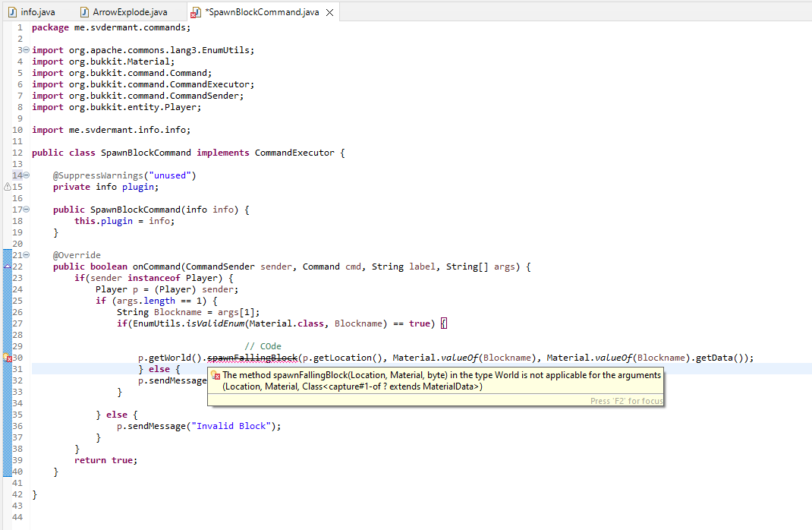Screen dimensions: 812x530
Task: Click 'import org.bukkit.entity.Player;' line
Action: pos(117,107)
